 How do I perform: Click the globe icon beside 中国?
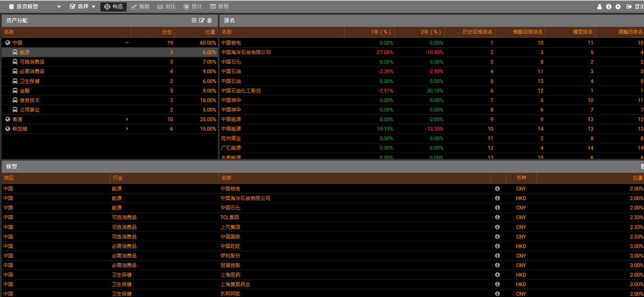tap(8, 43)
